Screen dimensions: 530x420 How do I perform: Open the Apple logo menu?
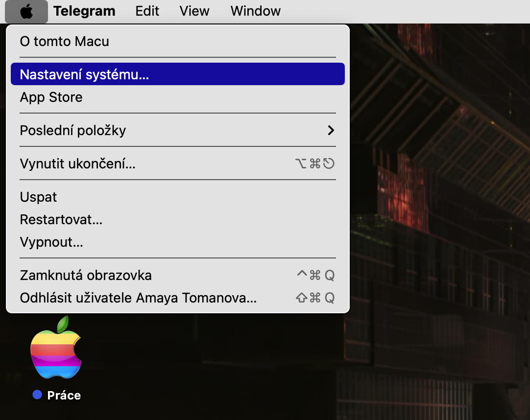(26, 11)
